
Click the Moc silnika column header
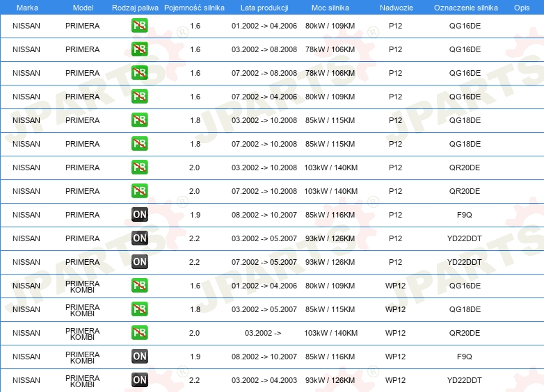(330, 8)
